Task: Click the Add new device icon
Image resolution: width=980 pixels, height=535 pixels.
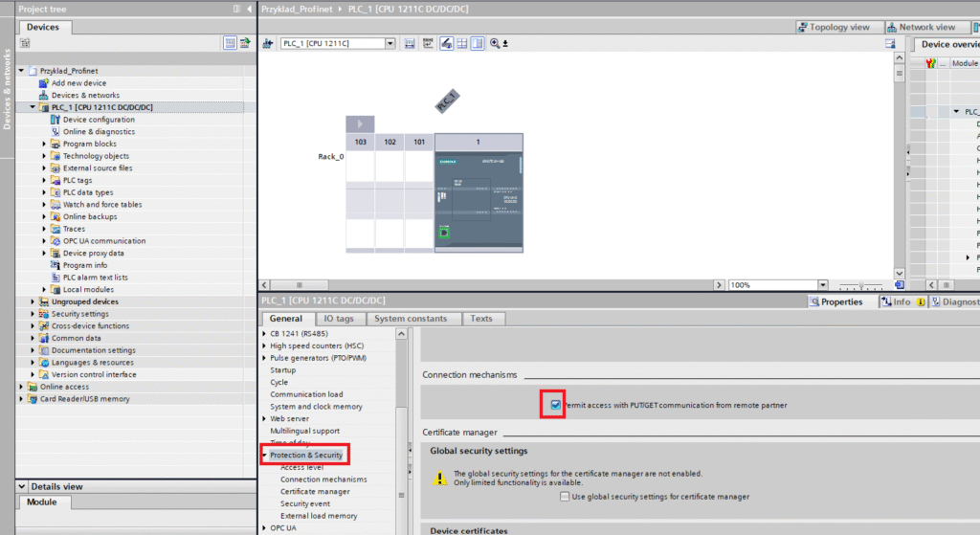Action: (x=43, y=83)
